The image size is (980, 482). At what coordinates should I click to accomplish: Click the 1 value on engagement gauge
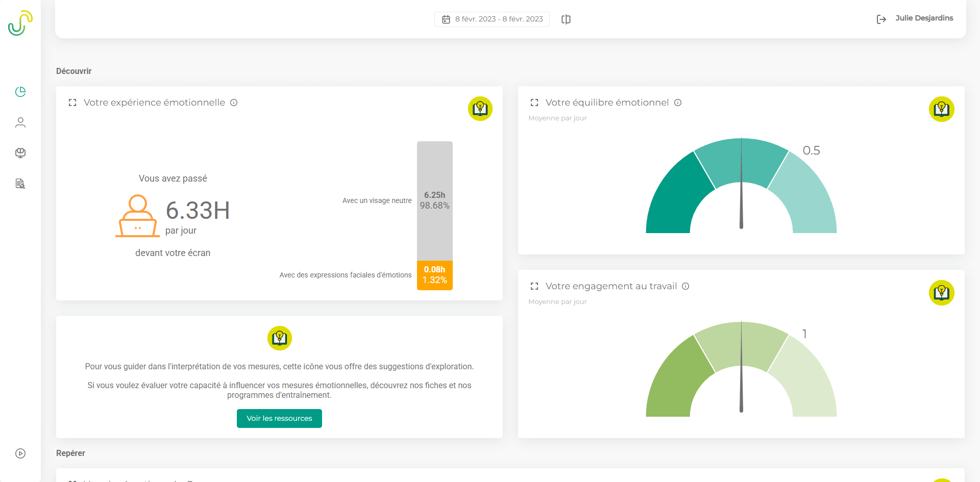(805, 334)
